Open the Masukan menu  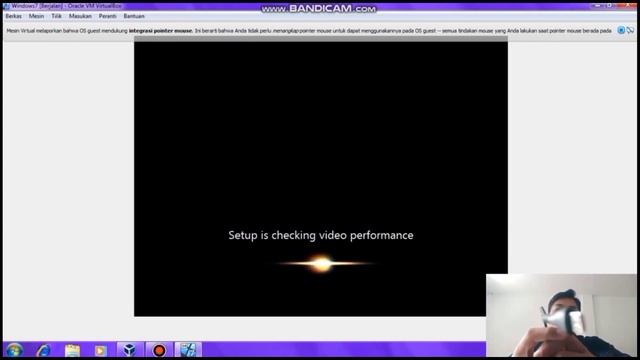pyautogui.click(x=80, y=16)
